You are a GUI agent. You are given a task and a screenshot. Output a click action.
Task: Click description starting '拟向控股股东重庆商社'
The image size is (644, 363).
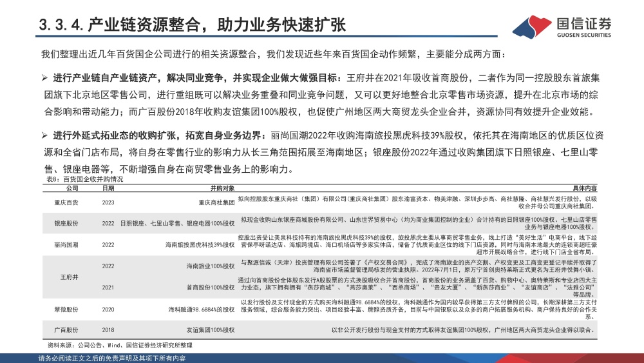coord(417,202)
